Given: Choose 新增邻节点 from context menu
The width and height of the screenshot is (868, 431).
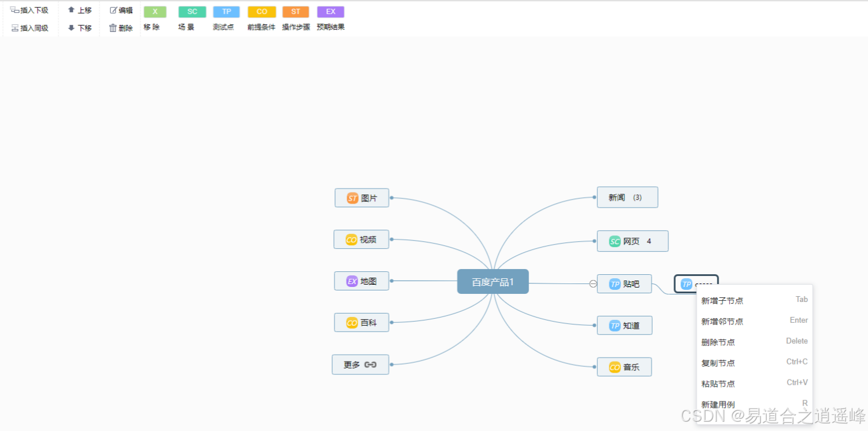Looking at the screenshot, I should coord(755,321).
